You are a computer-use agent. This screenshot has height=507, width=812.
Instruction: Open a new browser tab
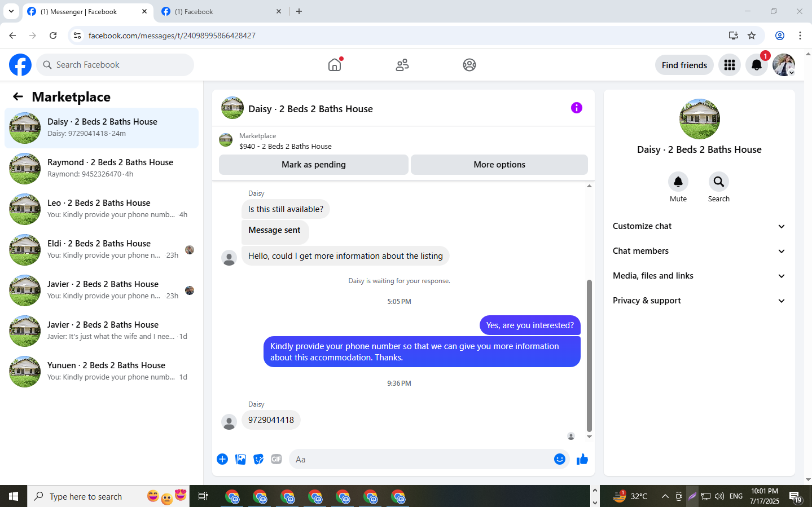coord(299,11)
